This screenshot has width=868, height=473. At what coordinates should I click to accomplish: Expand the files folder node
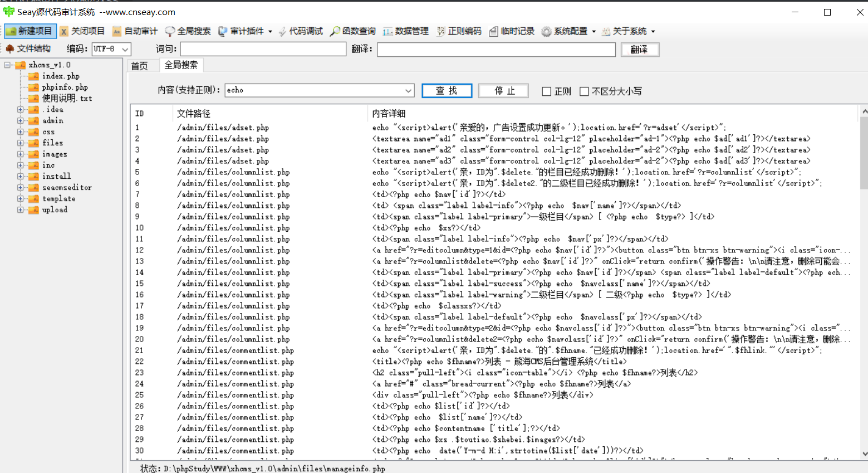tap(20, 143)
